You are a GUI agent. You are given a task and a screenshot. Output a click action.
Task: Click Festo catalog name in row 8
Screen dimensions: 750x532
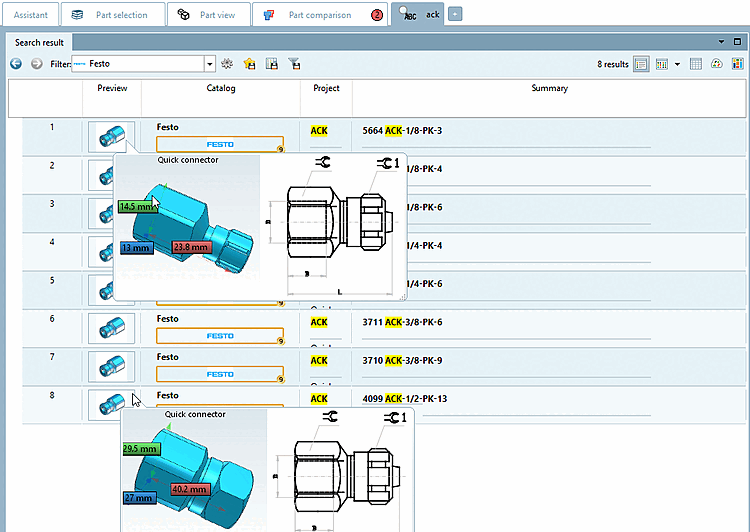pyautogui.click(x=167, y=395)
